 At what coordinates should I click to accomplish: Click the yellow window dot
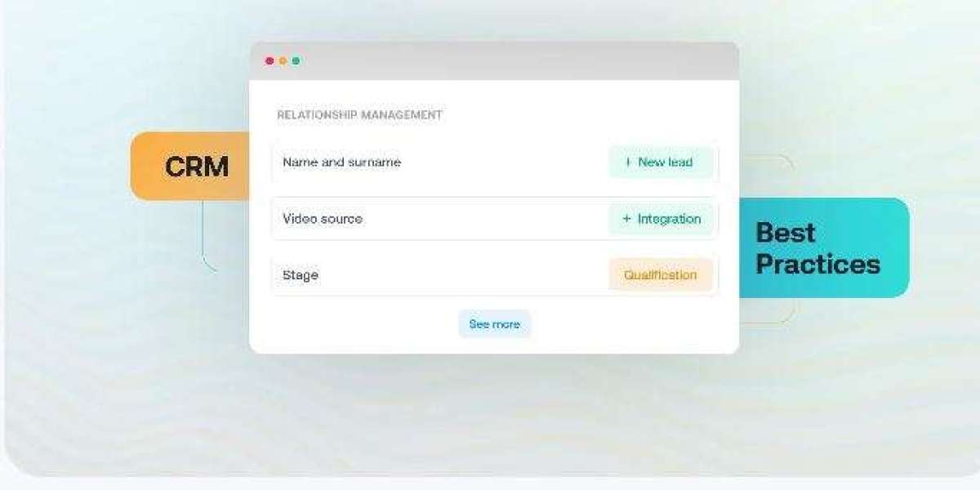(x=283, y=61)
